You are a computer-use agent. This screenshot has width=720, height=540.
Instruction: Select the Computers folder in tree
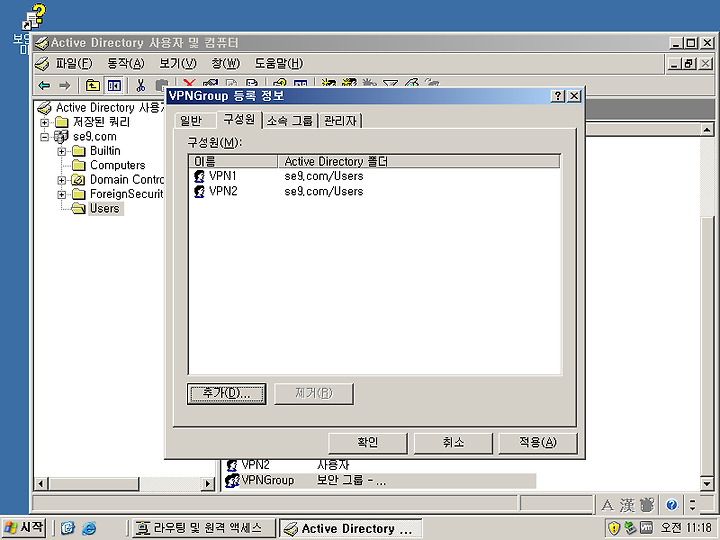118,165
